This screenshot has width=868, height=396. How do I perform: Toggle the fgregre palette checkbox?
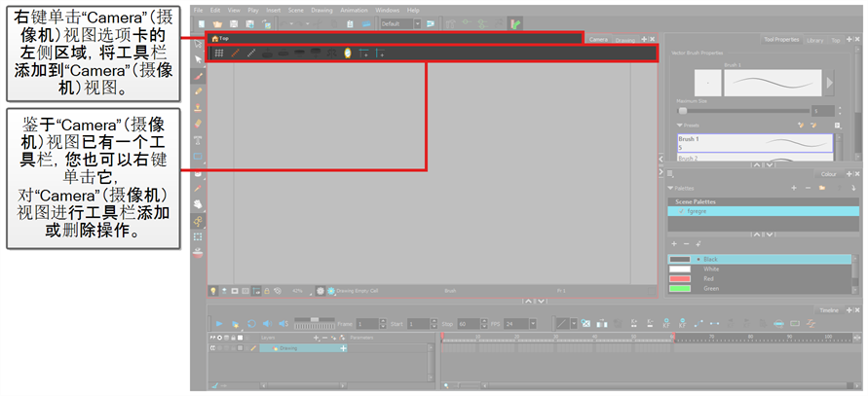point(681,210)
